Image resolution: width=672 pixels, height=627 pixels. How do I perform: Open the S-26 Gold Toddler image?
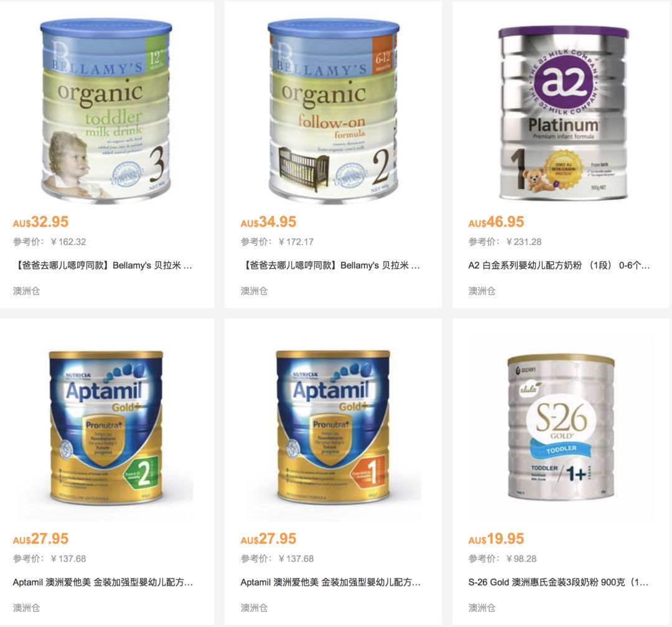point(561,427)
